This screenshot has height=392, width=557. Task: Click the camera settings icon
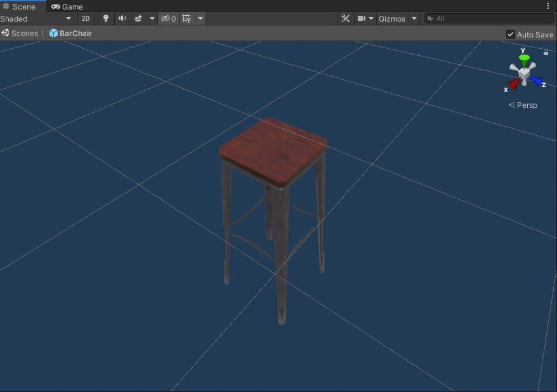coord(362,18)
